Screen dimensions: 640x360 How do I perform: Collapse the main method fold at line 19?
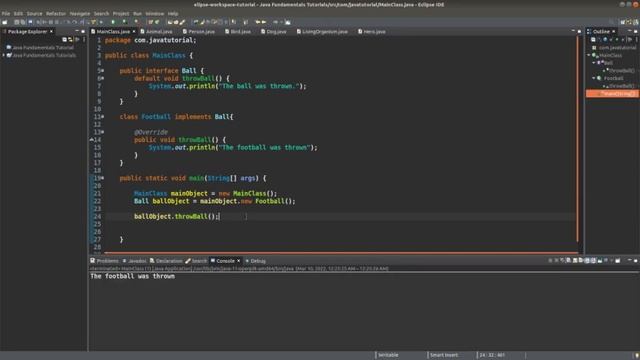pyautogui.click(x=103, y=178)
